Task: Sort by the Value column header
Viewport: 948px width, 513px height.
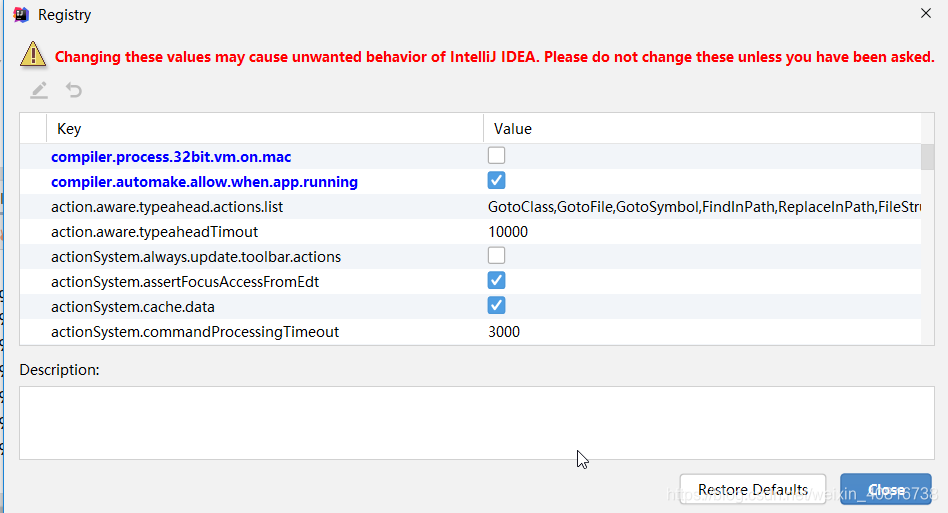Action: pos(702,129)
